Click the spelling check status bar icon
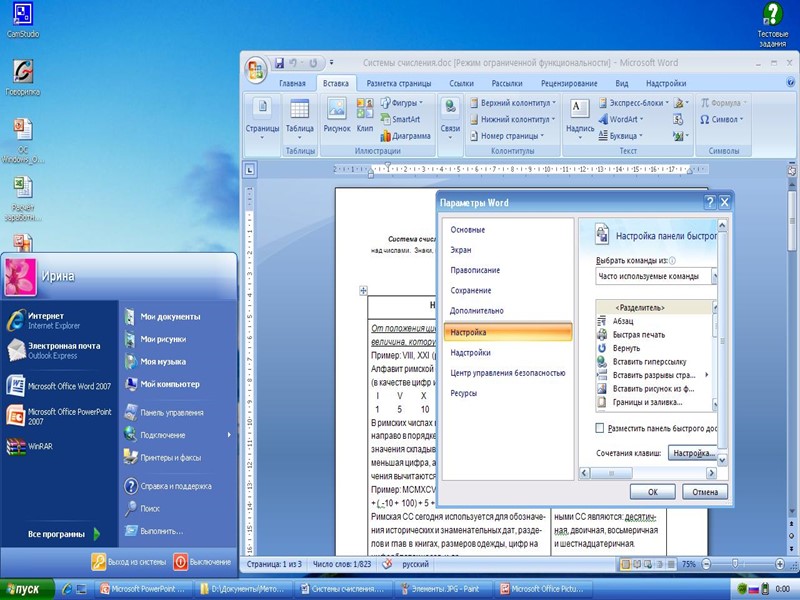800x600 pixels. 388,564
